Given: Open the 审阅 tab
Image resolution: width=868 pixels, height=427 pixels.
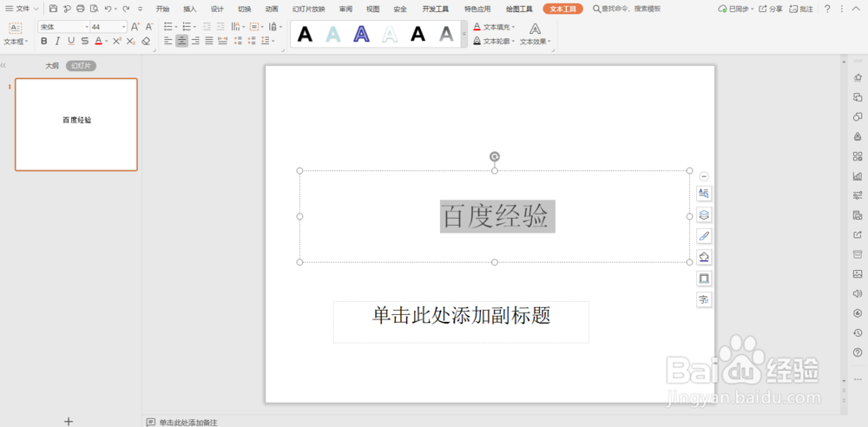Looking at the screenshot, I should pos(346,9).
